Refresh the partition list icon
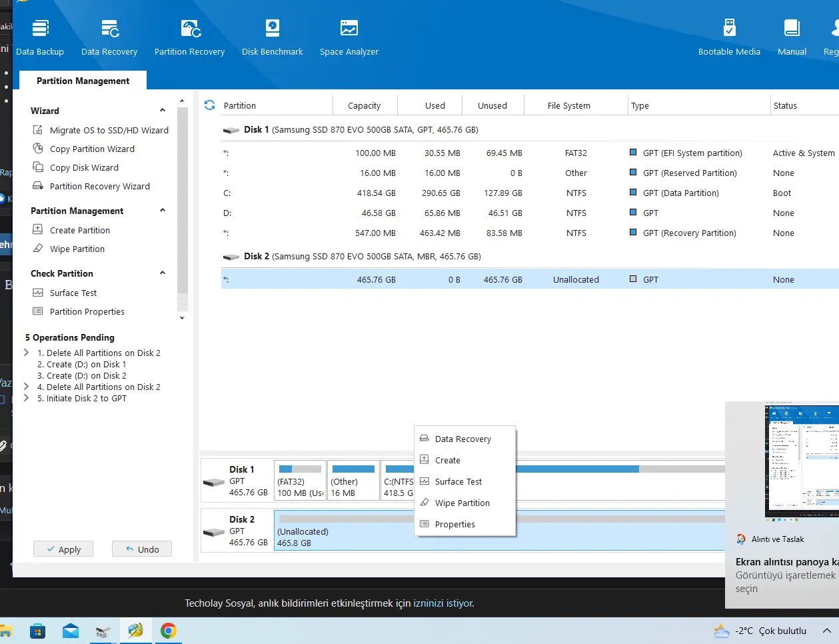Screen dimensions: 839x644 [x=209, y=105]
